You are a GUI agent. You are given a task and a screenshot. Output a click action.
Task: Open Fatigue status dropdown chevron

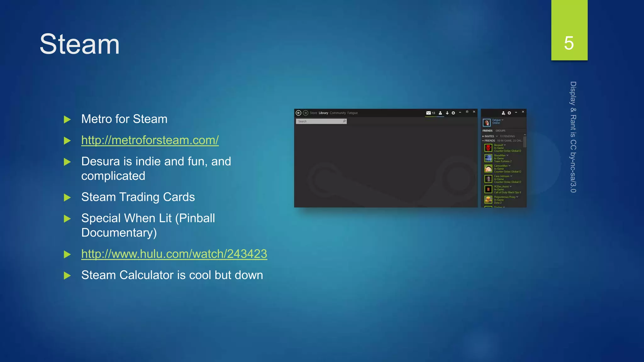click(x=502, y=120)
